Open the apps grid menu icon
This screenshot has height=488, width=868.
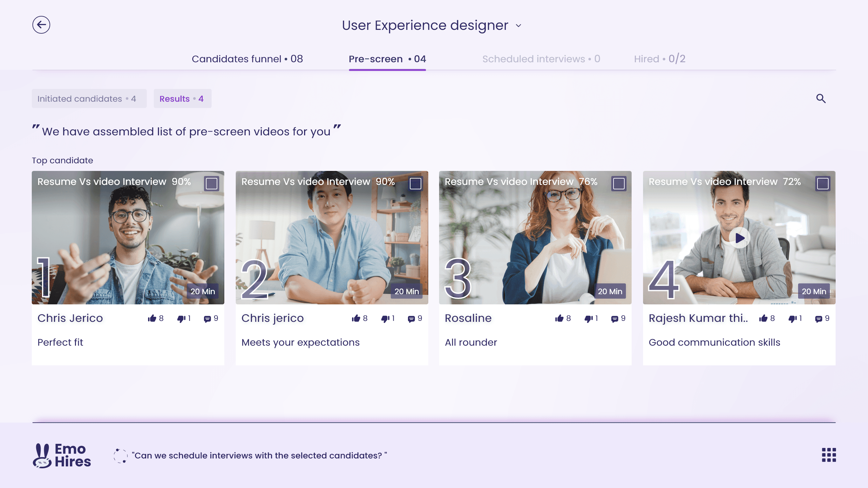click(829, 455)
